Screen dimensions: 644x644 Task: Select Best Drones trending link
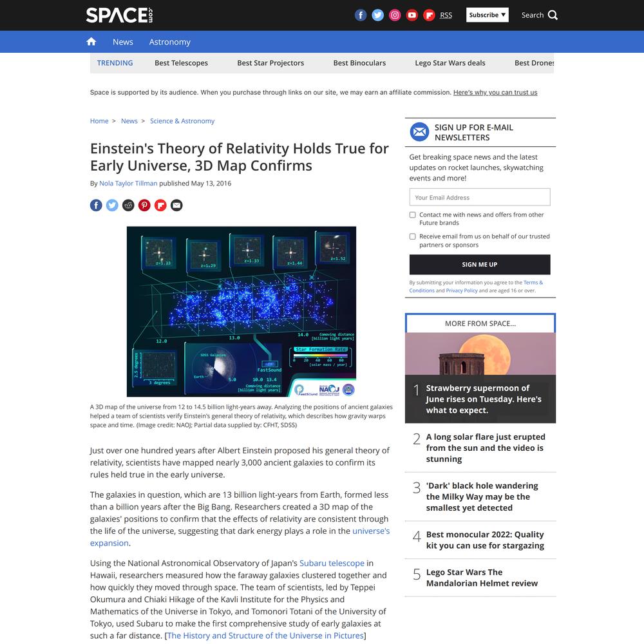click(x=534, y=63)
